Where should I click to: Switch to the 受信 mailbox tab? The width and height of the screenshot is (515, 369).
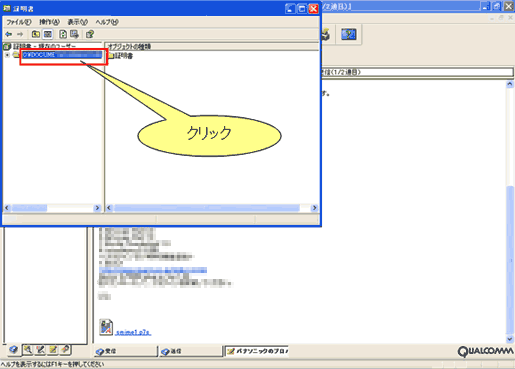click(125, 351)
